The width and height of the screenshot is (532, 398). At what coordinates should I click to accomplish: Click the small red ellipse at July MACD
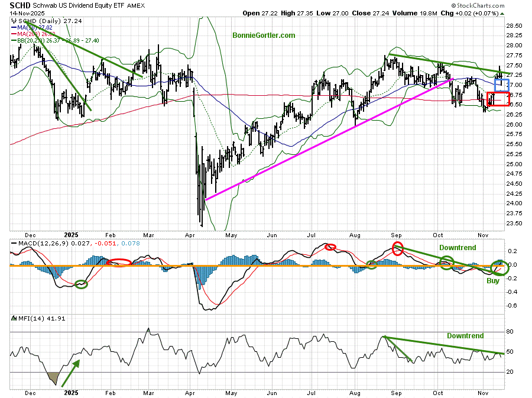[330, 247]
